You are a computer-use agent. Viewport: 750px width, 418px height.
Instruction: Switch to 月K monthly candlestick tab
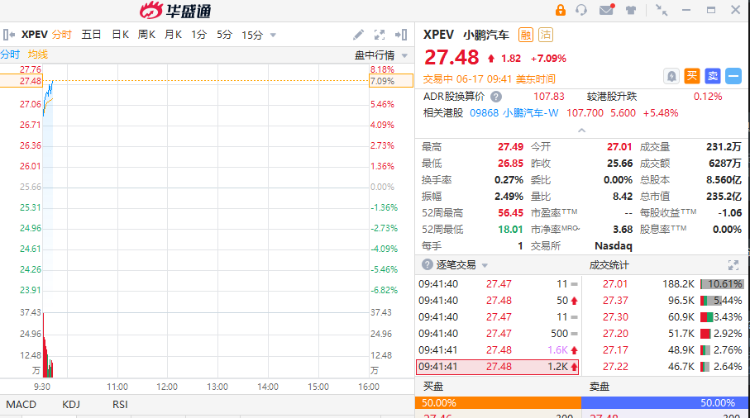(173, 35)
